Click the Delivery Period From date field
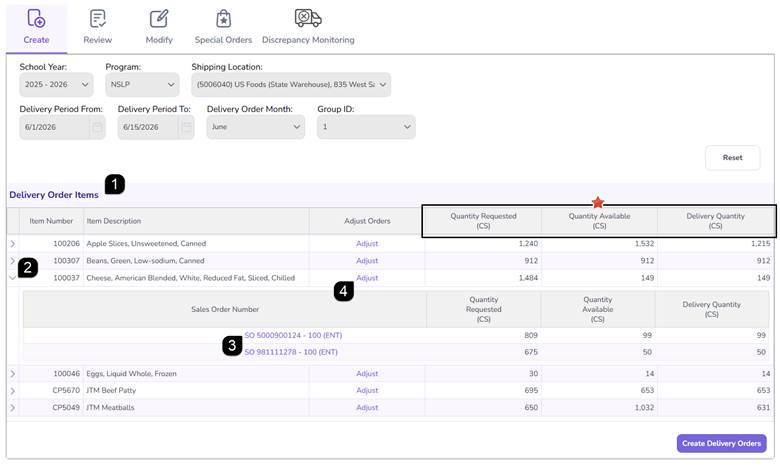Screen dimensions: 780x466 [55, 127]
